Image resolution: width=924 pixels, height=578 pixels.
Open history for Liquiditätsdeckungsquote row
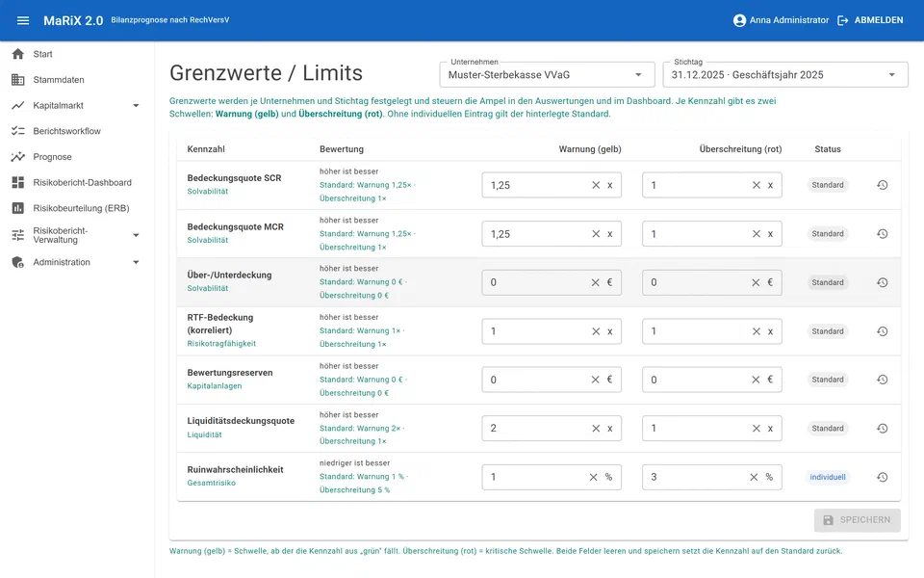click(883, 429)
